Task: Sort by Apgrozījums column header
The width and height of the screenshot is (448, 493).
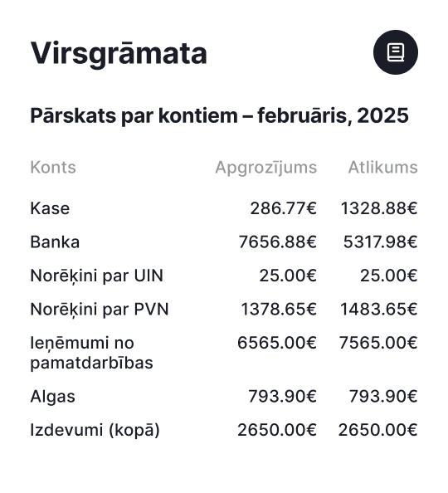Action: (x=266, y=168)
